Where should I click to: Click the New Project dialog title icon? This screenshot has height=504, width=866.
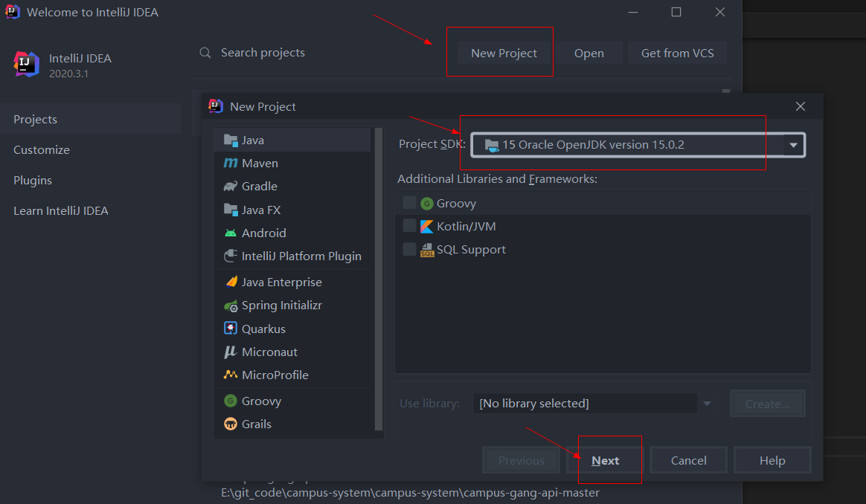click(x=216, y=106)
